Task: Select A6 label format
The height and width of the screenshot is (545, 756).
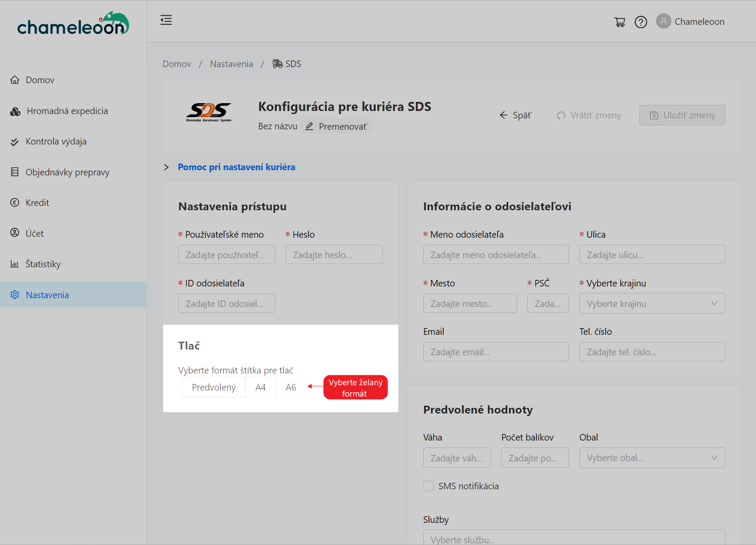Action: pos(291,387)
